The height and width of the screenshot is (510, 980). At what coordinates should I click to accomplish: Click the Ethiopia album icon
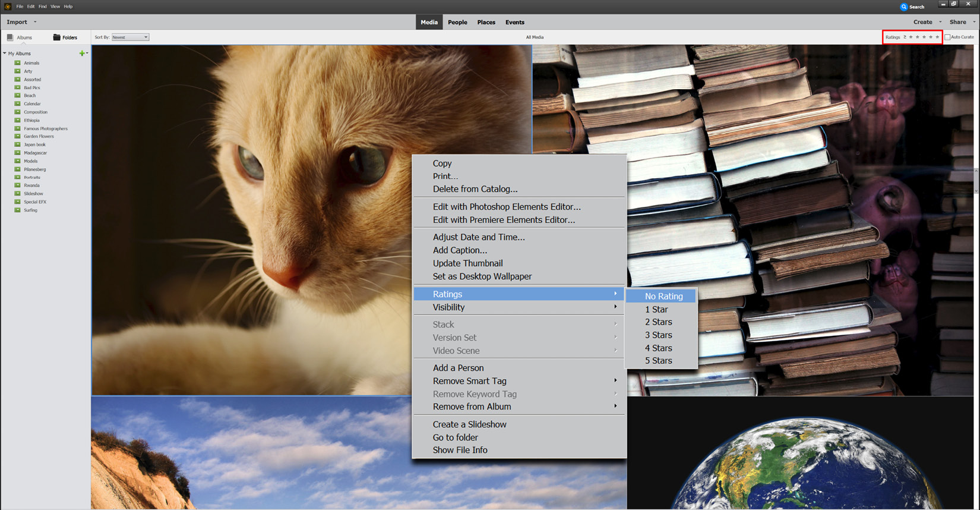pyautogui.click(x=18, y=120)
